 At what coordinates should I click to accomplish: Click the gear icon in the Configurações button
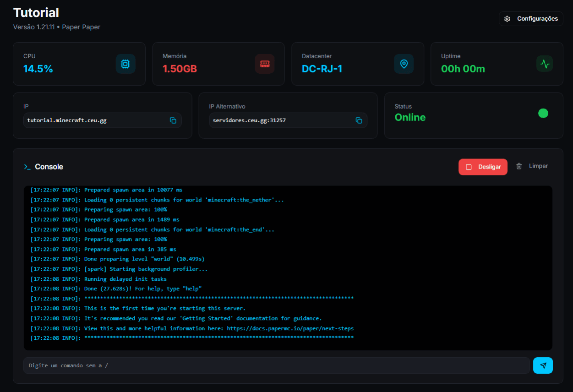coord(507,19)
